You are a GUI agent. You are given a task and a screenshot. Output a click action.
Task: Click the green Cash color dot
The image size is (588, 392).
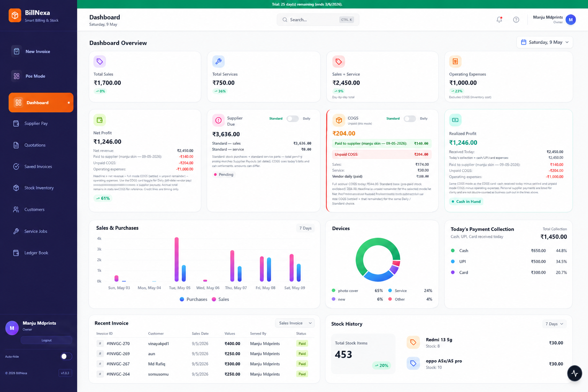(453, 251)
